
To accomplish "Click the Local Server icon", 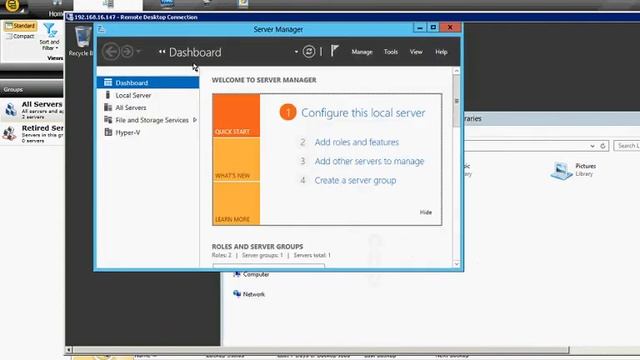I will coord(108,95).
